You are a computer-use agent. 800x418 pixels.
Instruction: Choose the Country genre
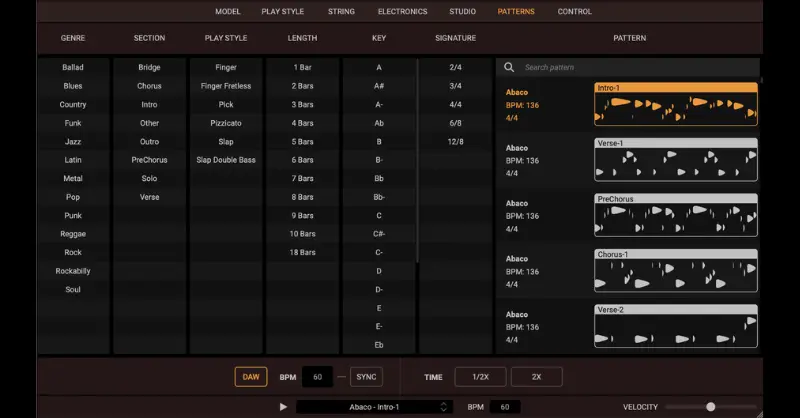tap(73, 104)
